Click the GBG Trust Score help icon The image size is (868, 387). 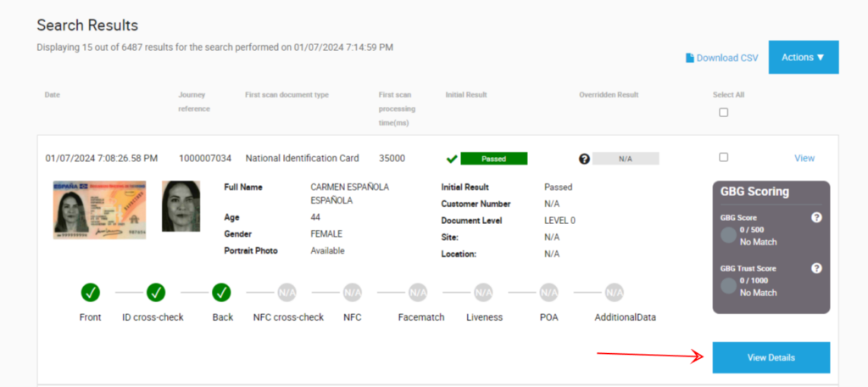click(816, 268)
